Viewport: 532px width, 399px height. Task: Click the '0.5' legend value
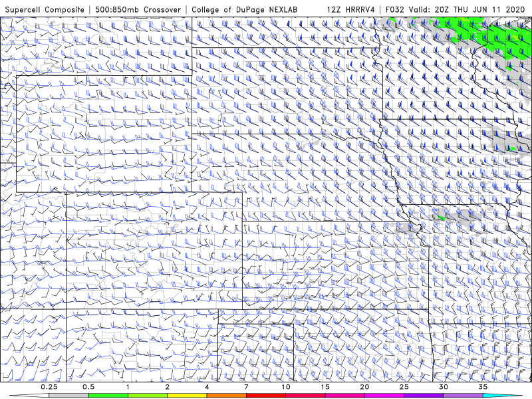click(x=88, y=387)
